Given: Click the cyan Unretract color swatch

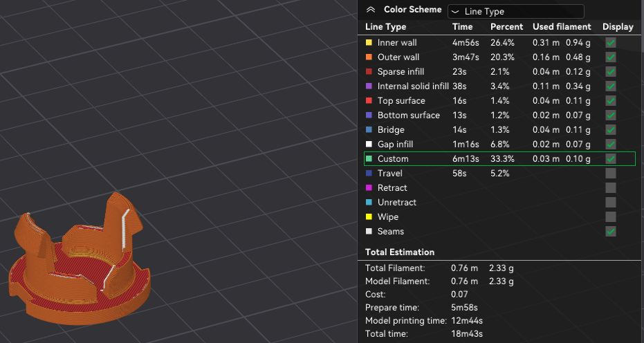Looking at the screenshot, I should point(369,202).
